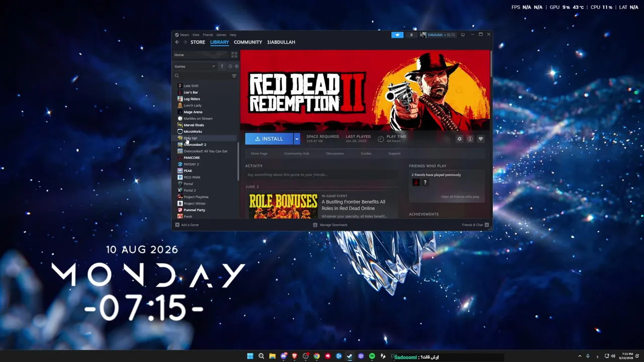Open the Friends menu
644x362 pixels.
(208, 35)
